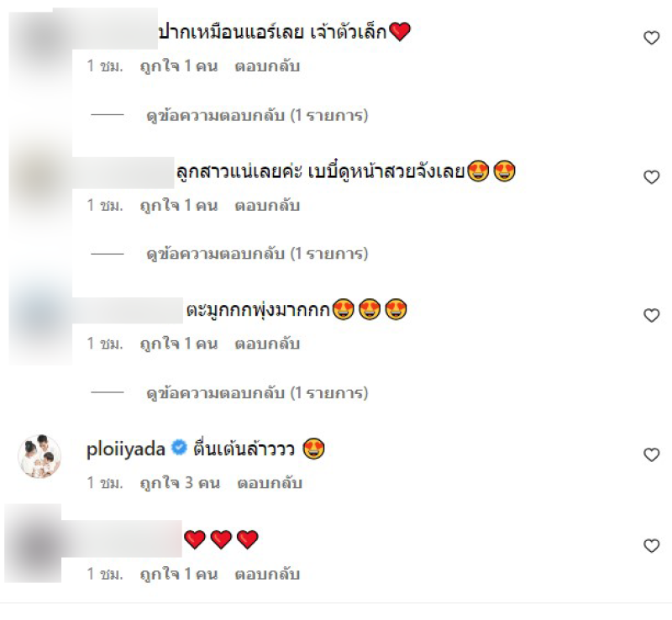The width and height of the screenshot is (672, 620).
Task: Expand replies under 'ลูกสาวแน่เลยค่ะ' comment
Action: [x=257, y=254]
